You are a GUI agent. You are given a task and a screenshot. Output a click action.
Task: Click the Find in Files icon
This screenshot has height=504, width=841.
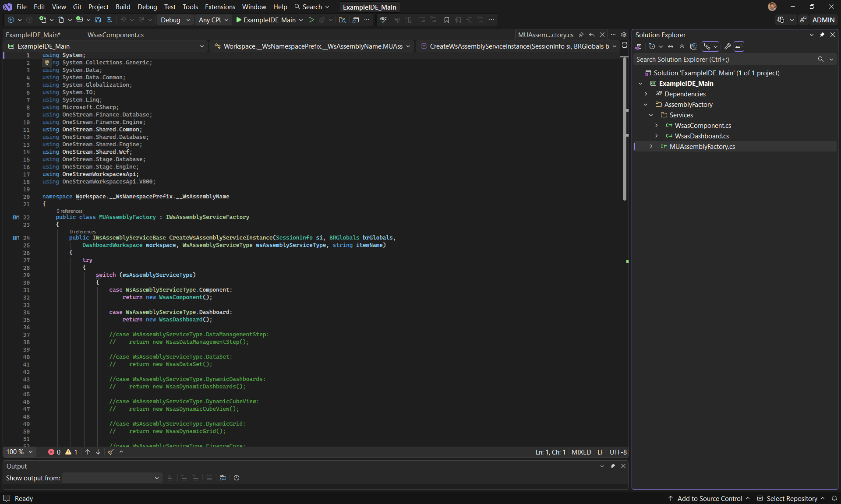pos(343,20)
